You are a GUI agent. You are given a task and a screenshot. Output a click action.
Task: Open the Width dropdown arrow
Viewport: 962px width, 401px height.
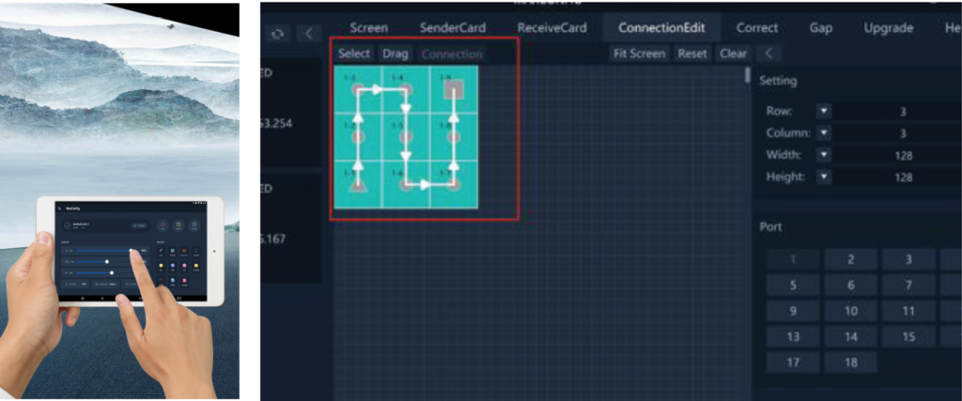[x=824, y=155]
